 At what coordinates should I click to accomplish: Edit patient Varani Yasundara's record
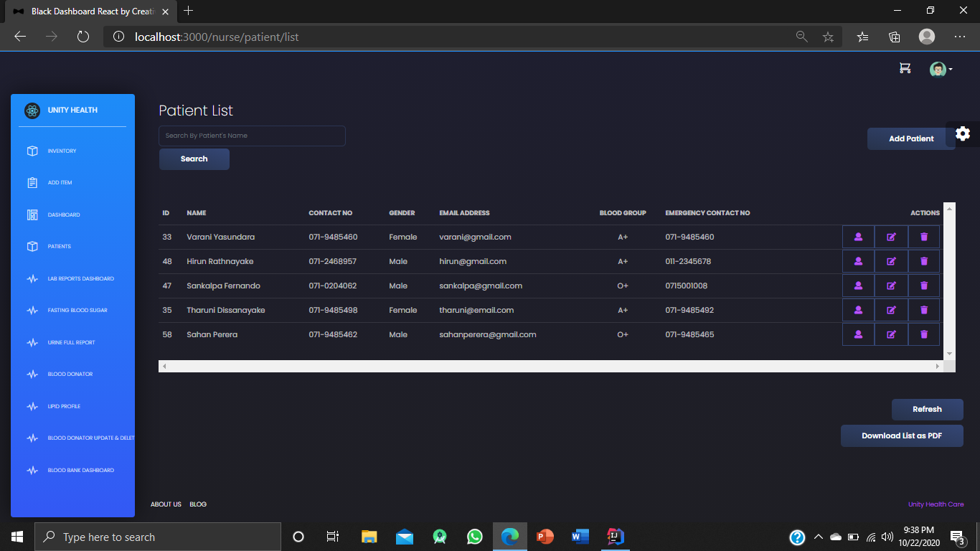coord(891,237)
